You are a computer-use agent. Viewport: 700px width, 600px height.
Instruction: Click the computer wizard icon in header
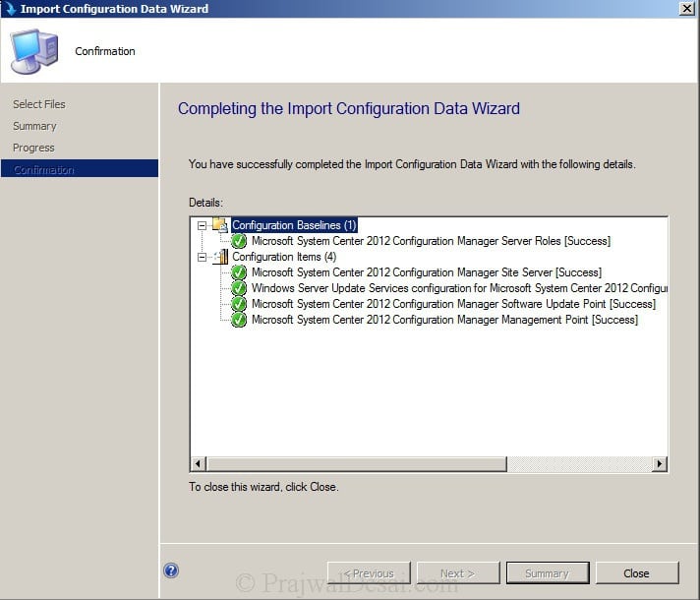[x=34, y=50]
